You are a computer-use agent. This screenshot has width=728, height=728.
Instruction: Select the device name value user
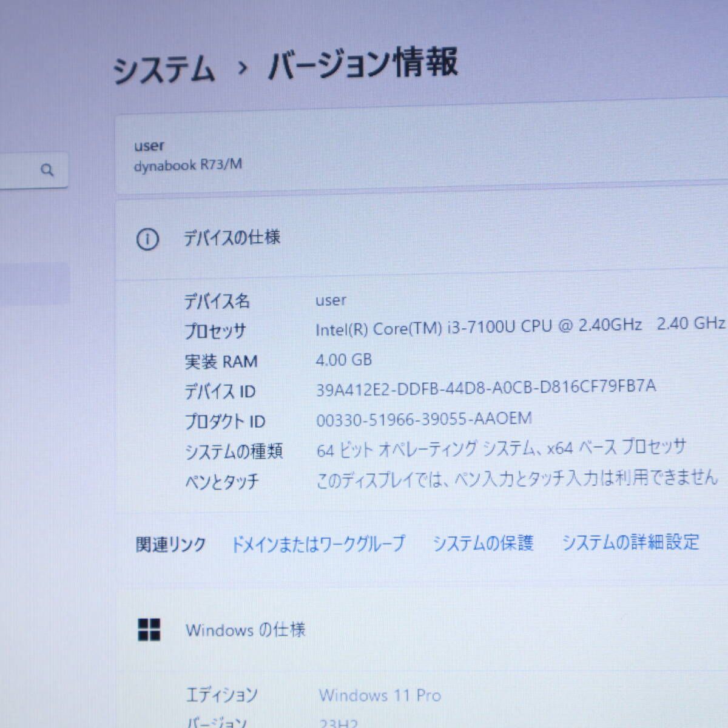pos(331,300)
